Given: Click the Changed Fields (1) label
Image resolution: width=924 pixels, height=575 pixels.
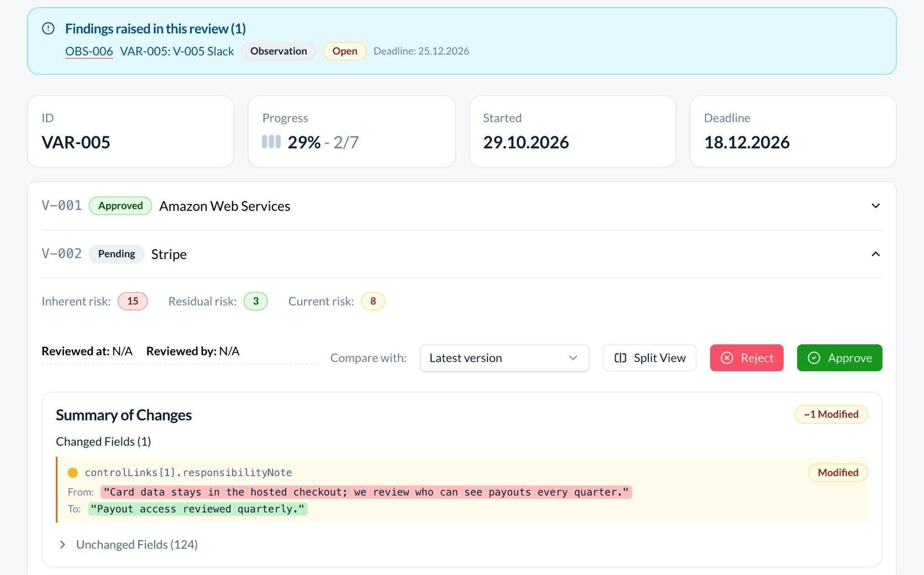Looking at the screenshot, I should 103,441.
